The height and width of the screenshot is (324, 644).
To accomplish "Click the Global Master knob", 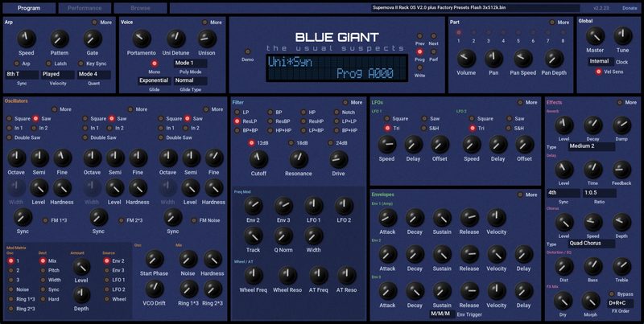I will coord(595,36).
